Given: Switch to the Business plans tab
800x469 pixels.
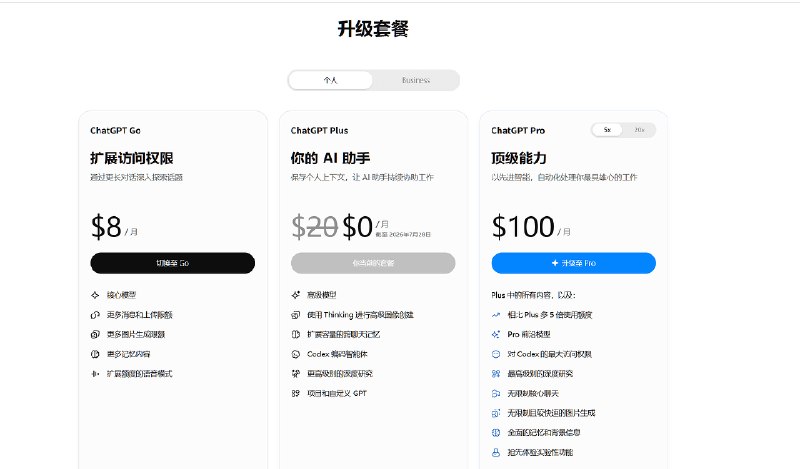Looking at the screenshot, I should point(416,80).
